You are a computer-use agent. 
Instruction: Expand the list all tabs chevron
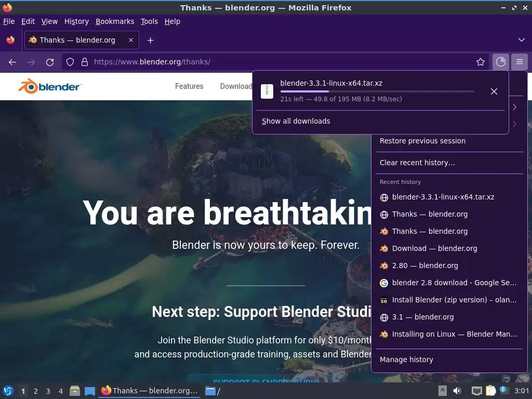point(522,40)
